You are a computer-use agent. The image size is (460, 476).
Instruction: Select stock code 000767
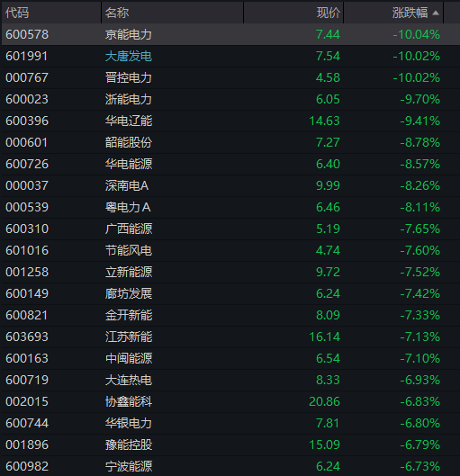tap(27, 77)
